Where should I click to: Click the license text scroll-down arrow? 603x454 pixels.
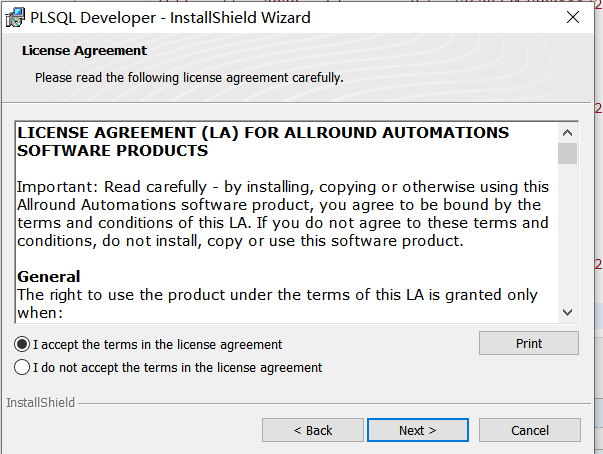click(x=567, y=312)
